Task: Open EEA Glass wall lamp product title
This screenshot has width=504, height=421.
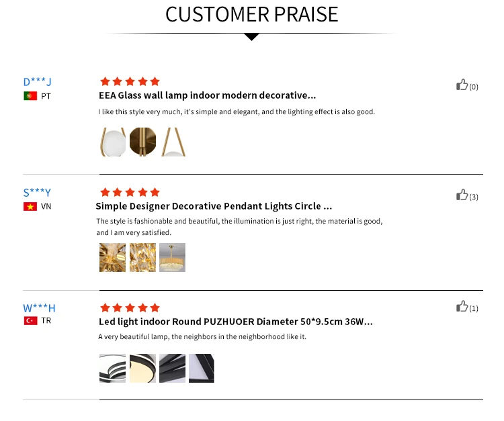Action: pyautogui.click(x=208, y=95)
